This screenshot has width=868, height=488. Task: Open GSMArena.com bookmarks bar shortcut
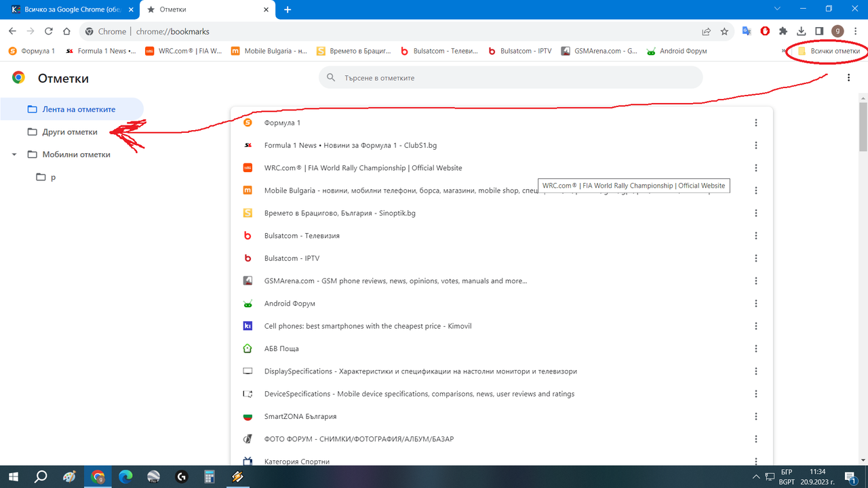(x=599, y=51)
